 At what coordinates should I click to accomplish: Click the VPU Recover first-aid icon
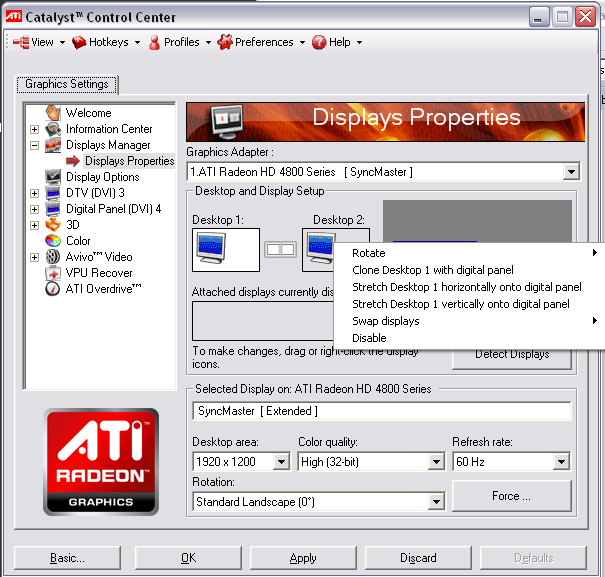coord(53,273)
